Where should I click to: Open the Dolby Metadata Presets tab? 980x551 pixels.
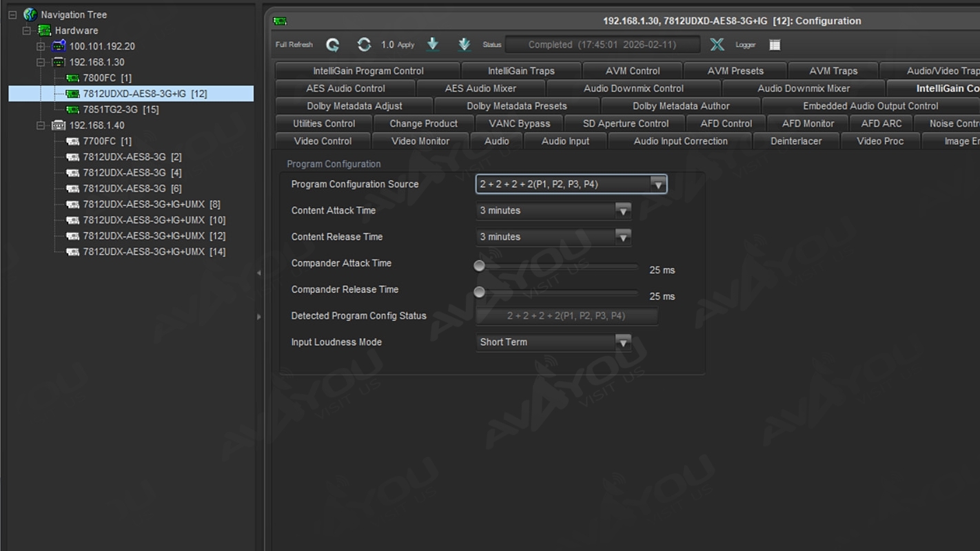[516, 106]
